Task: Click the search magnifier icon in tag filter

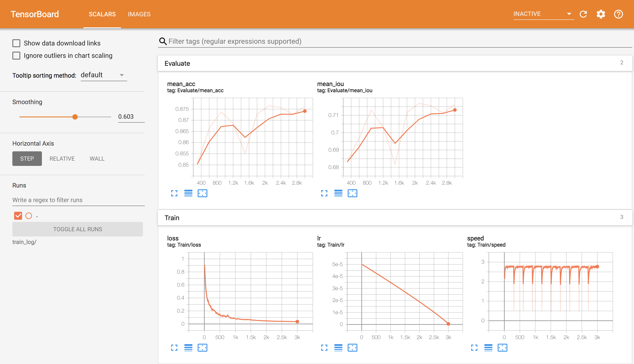Action: click(163, 41)
